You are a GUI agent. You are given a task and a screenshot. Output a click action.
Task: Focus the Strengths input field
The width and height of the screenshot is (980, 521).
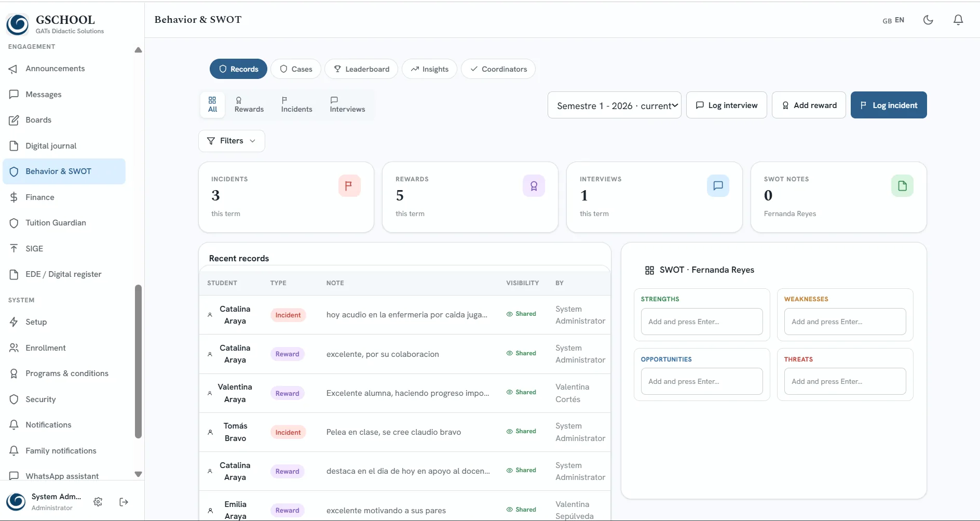point(702,322)
